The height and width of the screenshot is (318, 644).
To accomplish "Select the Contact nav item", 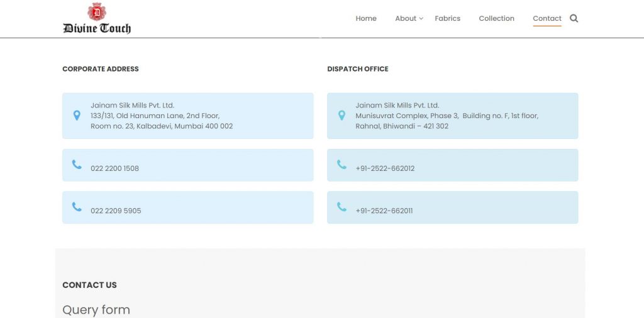I will 547,18.
